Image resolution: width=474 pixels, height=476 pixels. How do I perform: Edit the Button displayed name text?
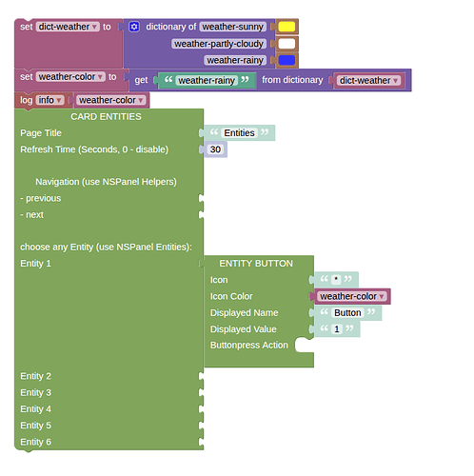coord(347,312)
